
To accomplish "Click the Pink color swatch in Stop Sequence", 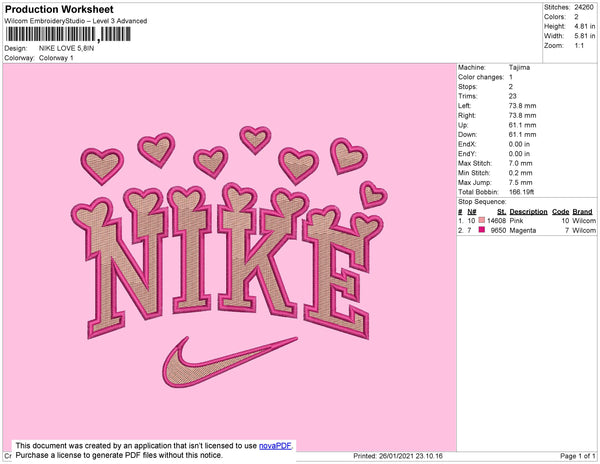I will [x=482, y=220].
